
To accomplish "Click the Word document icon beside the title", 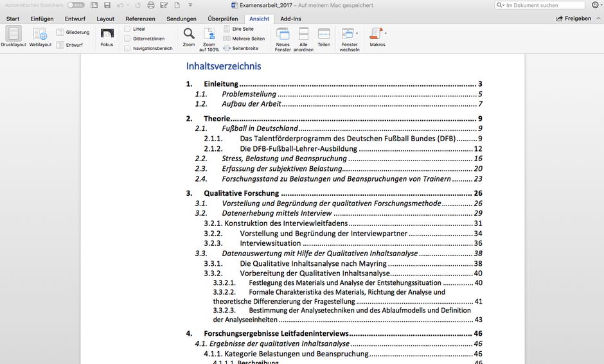I will click(x=234, y=5).
